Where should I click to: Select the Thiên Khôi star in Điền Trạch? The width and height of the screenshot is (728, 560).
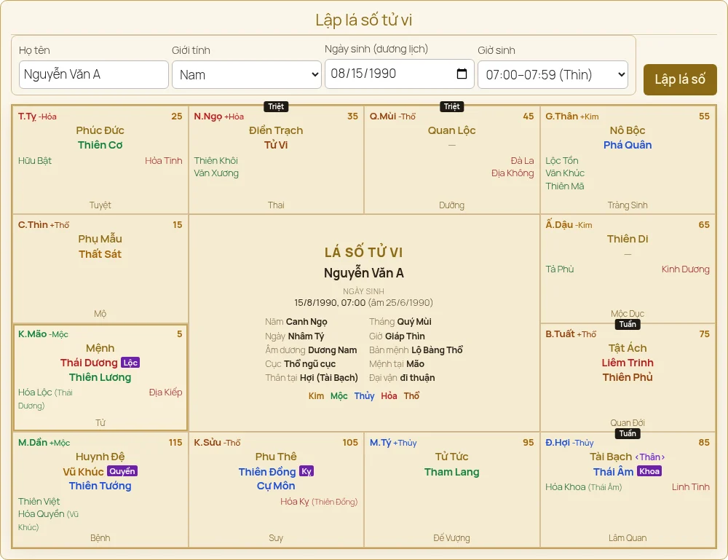(x=216, y=161)
